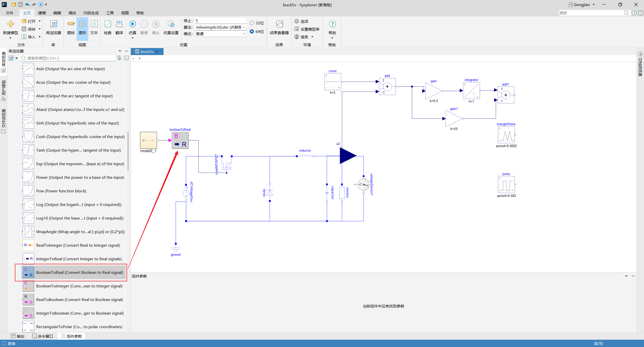This screenshot has height=347, width=644.
Task: Click the Save (保存) ribbon button
Action: coord(29,29)
